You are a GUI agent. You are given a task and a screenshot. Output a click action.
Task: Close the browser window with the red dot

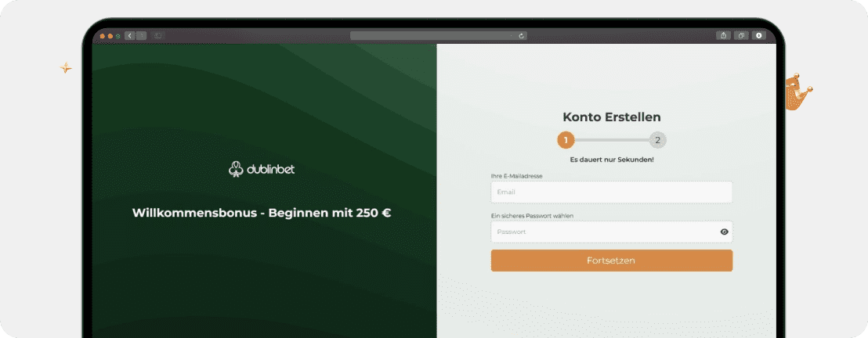[x=103, y=36]
